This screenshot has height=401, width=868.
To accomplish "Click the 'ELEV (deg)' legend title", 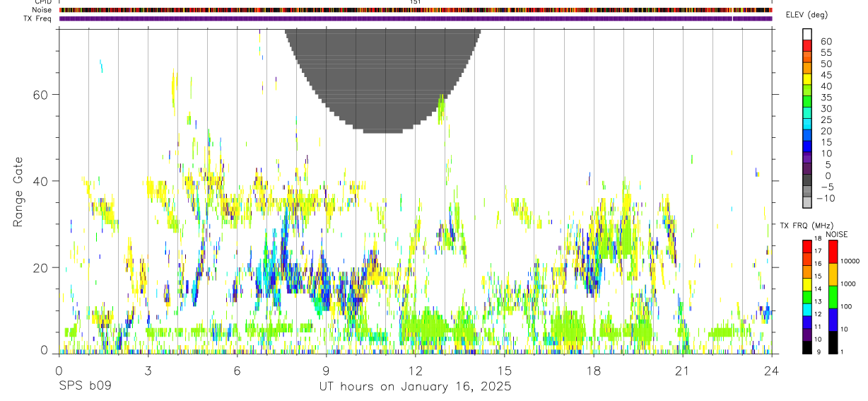I will 807,15.
